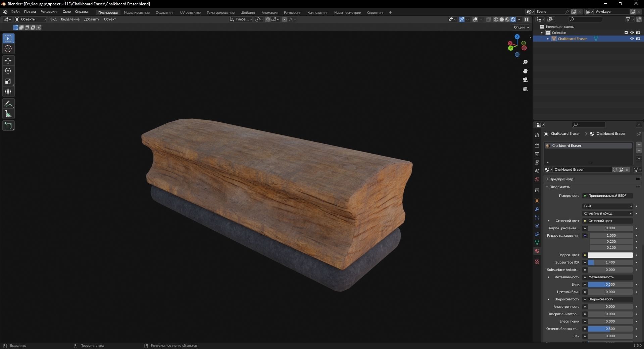
Task: Open the Physics properties tab
Action: tap(537, 226)
